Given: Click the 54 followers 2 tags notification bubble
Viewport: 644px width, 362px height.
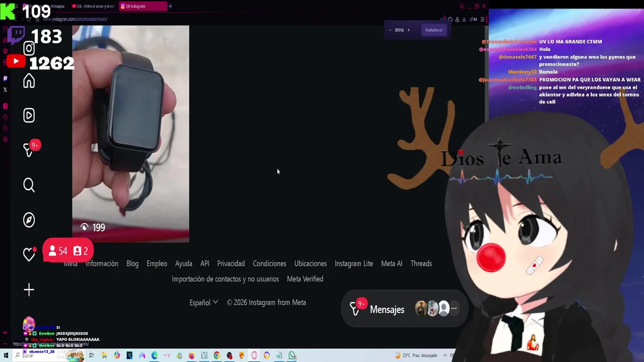Looking at the screenshot, I should [x=68, y=251].
